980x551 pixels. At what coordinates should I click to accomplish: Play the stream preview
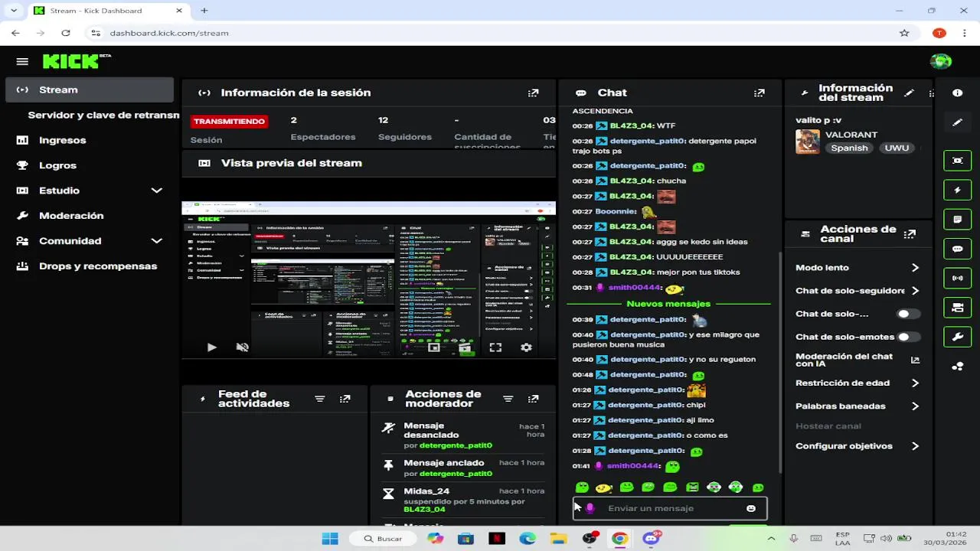point(212,347)
